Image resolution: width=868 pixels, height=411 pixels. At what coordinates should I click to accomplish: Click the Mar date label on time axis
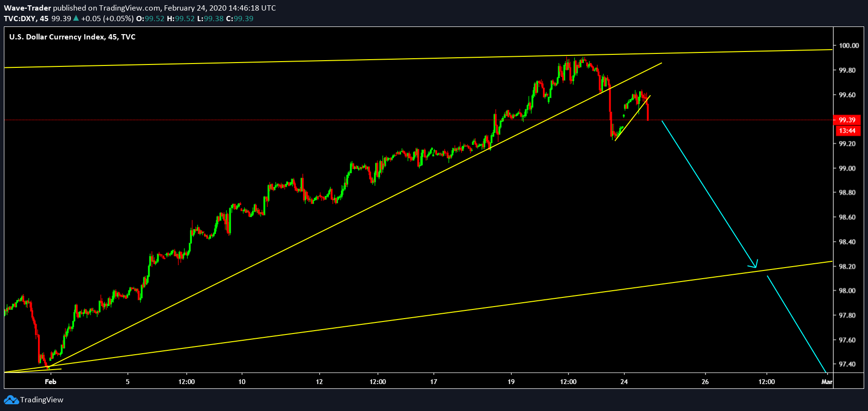pyautogui.click(x=827, y=382)
